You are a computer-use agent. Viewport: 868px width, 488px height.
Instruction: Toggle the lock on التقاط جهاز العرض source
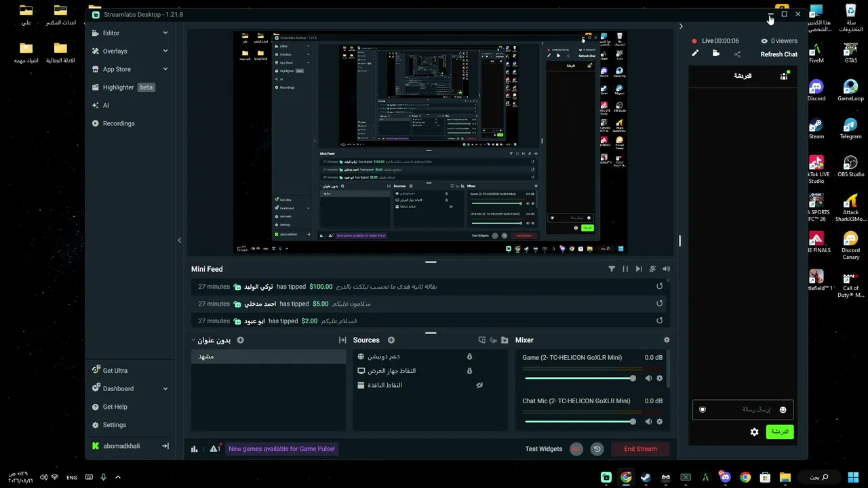[469, 371]
